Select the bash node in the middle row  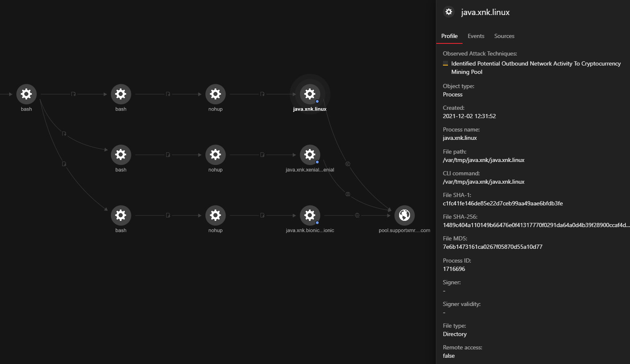(x=121, y=155)
